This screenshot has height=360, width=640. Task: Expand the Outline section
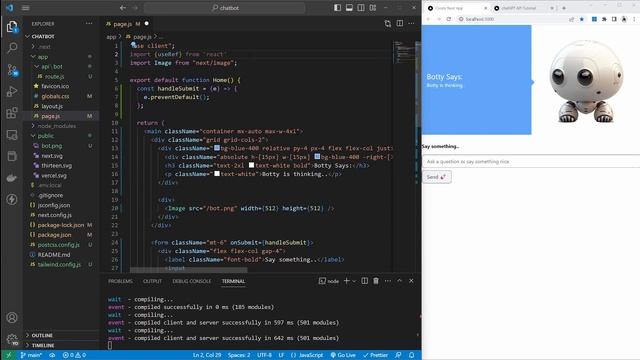point(42,335)
